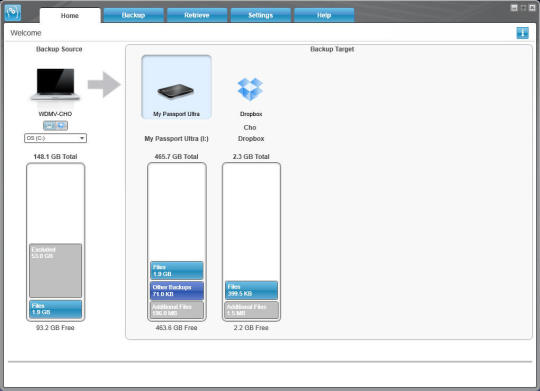The width and height of the screenshot is (540, 391).
Task: Click the blue info download icon beside Welcome
Action: pyautogui.click(x=522, y=33)
